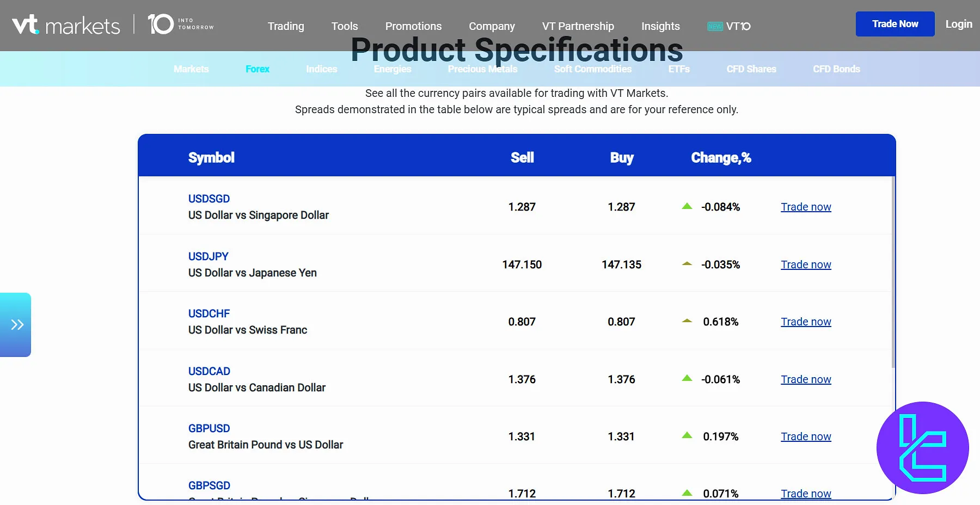Select the Forex tab

pyautogui.click(x=258, y=69)
